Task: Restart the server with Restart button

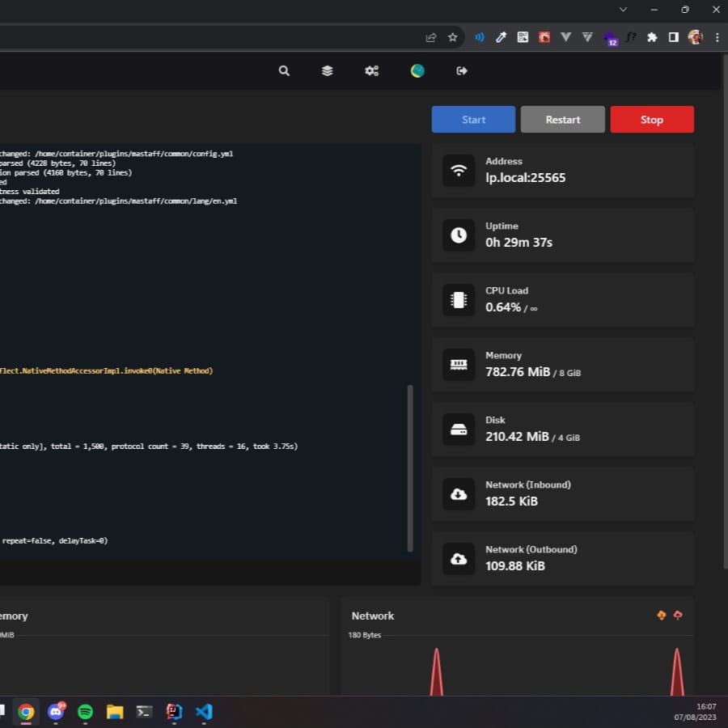Action: (562, 120)
